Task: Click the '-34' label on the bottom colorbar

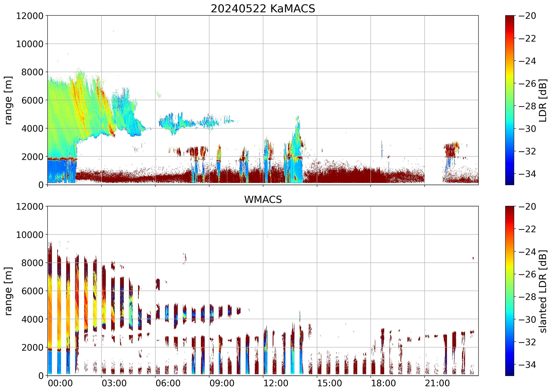Action: coord(527,364)
